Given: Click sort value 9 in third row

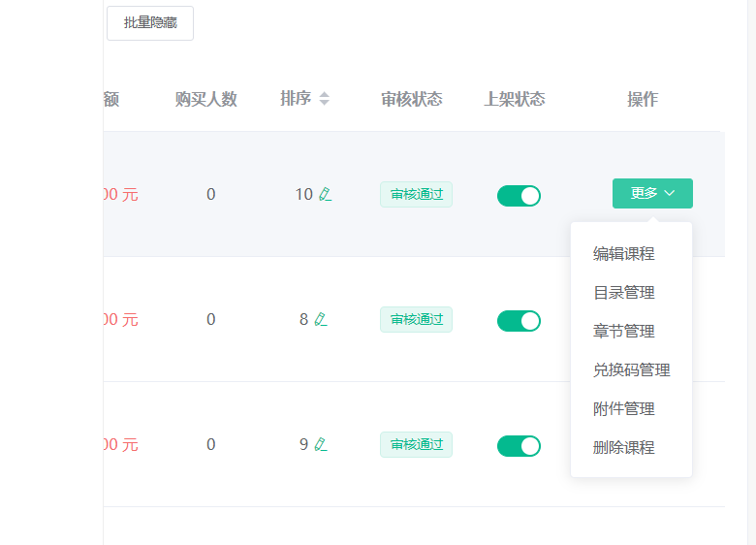Looking at the screenshot, I should (x=303, y=444).
